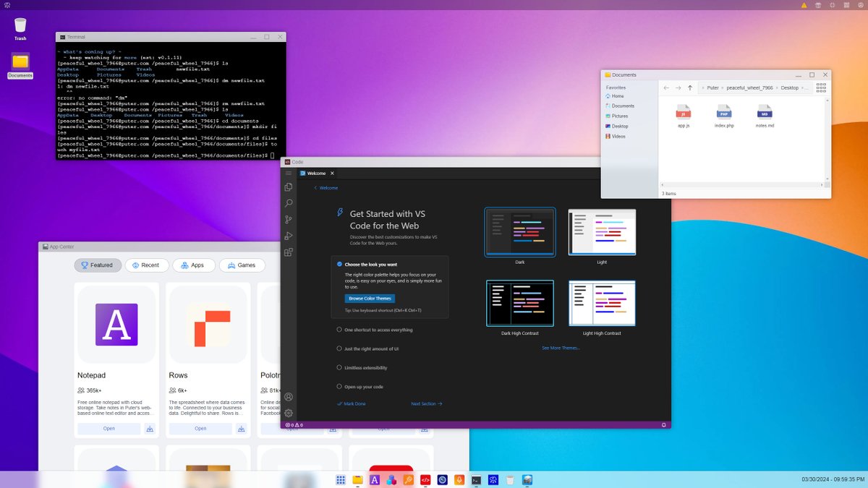This screenshot has width=868, height=488.
Task: Open the Search view in VS Code
Action: (289, 203)
